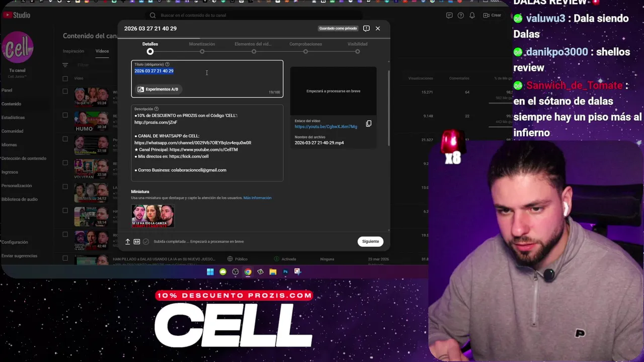Open the YouTube Studio logo home
Viewport: 644px width, 362px height.
click(x=16, y=15)
